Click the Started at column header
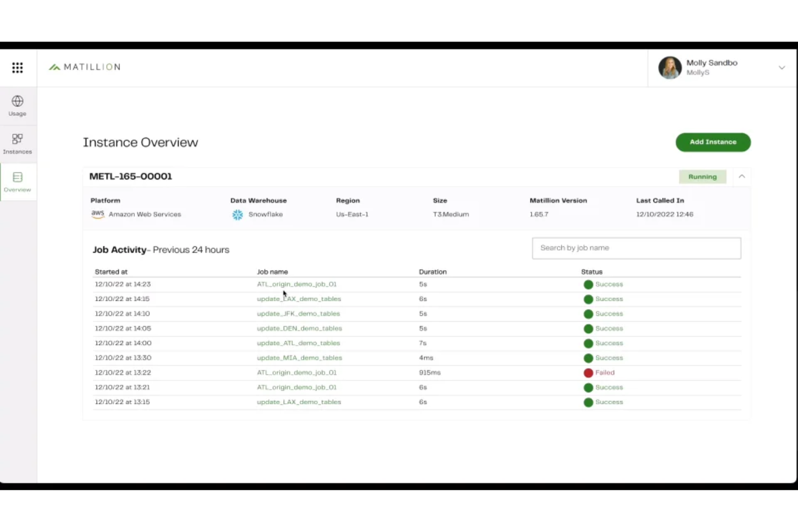The width and height of the screenshot is (798, 532). point(111,272)
